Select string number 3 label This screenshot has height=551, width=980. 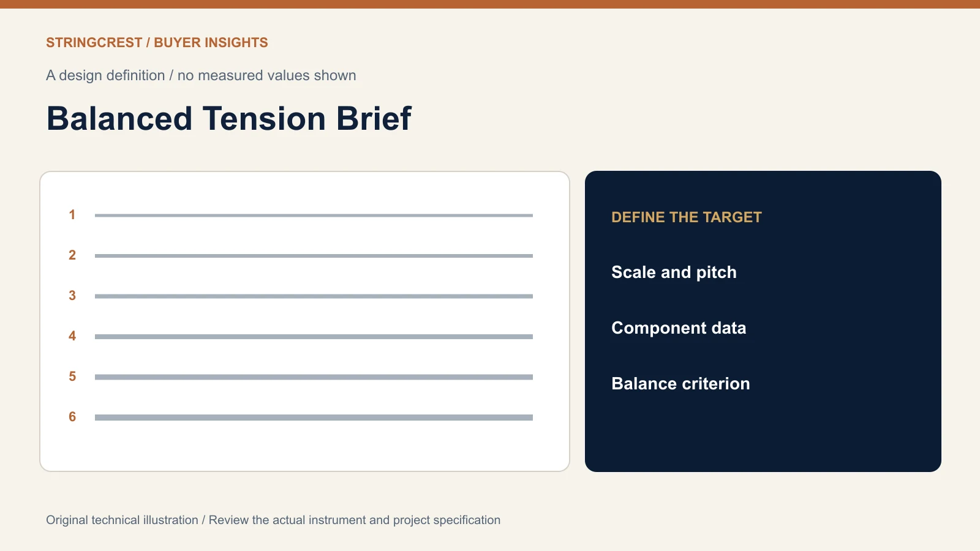72,296
